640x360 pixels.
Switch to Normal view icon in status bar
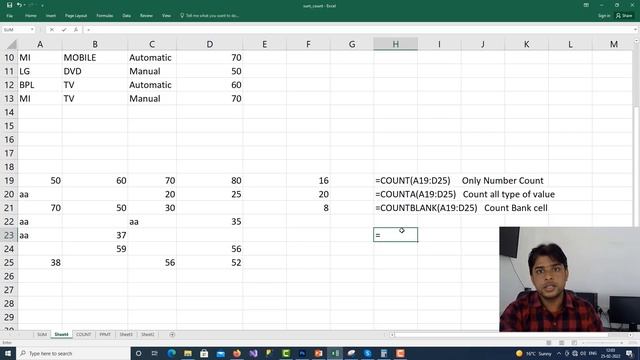(549, 342)
